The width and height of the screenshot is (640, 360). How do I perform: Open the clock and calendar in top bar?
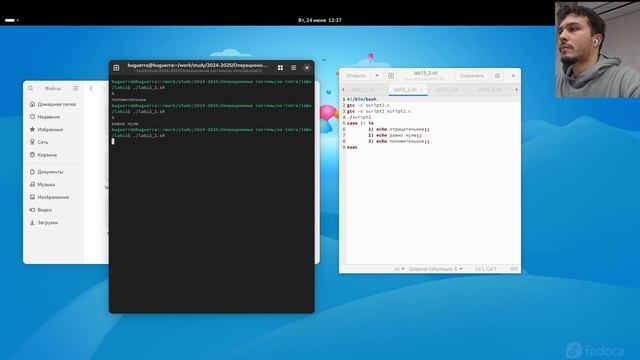click(320, 20)
